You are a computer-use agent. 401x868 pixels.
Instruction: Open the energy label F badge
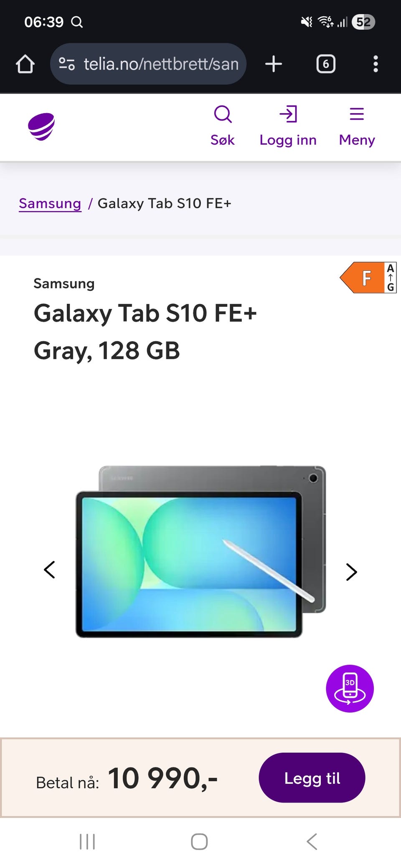point(368,278)
